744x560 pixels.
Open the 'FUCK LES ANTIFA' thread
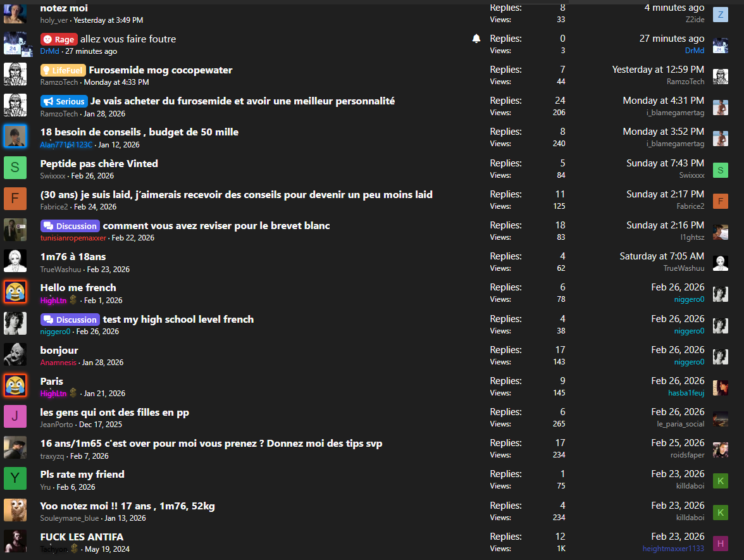click(x=82, y=537)
